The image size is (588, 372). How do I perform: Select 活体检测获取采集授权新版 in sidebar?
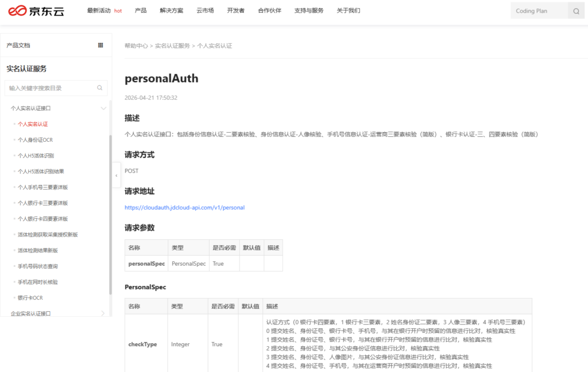48,234
